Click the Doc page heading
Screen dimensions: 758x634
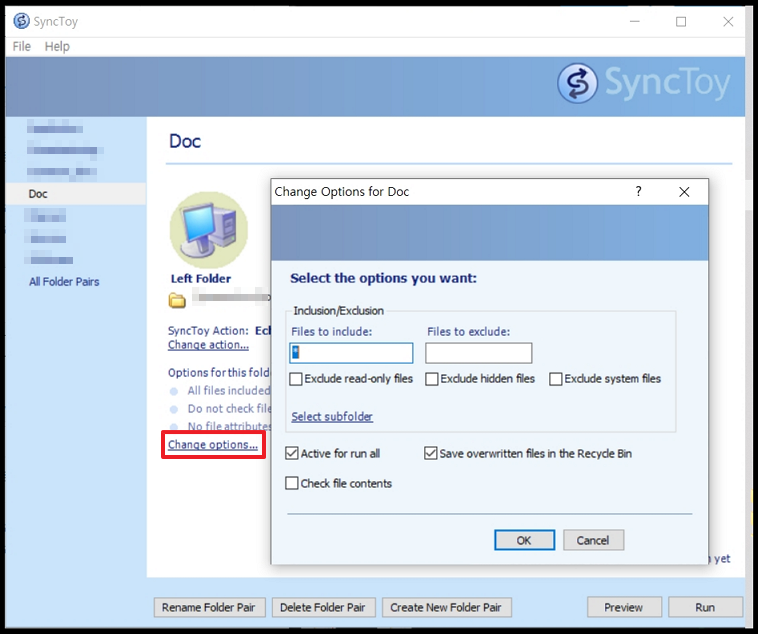(x=185, y=141)
